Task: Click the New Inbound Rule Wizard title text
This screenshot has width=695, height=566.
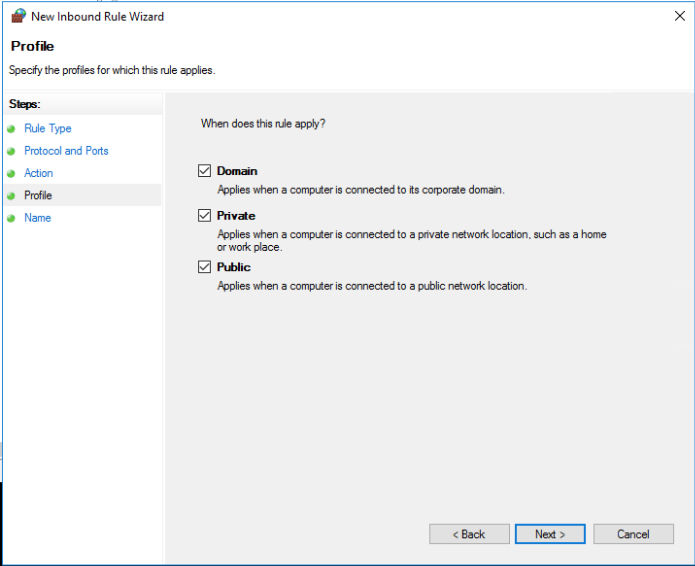Action: [x=98, y=17]
